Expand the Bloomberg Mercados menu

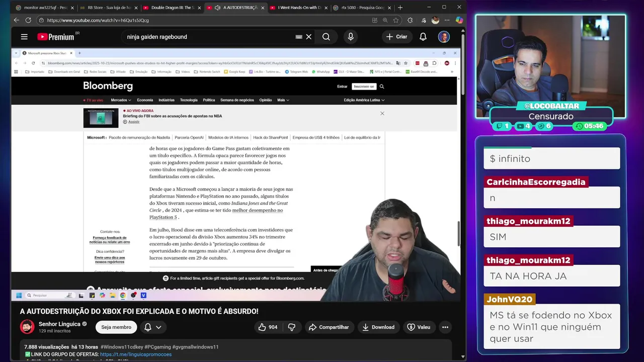click(121, 100)
